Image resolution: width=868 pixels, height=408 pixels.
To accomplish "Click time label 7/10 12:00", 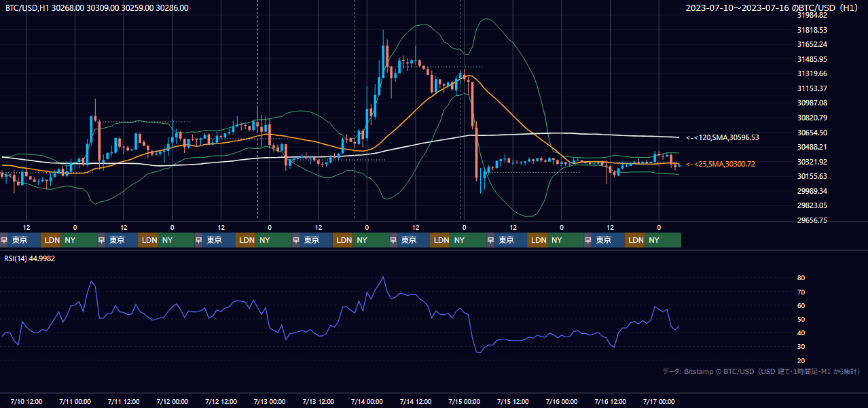I will click(x=26, y=401).
